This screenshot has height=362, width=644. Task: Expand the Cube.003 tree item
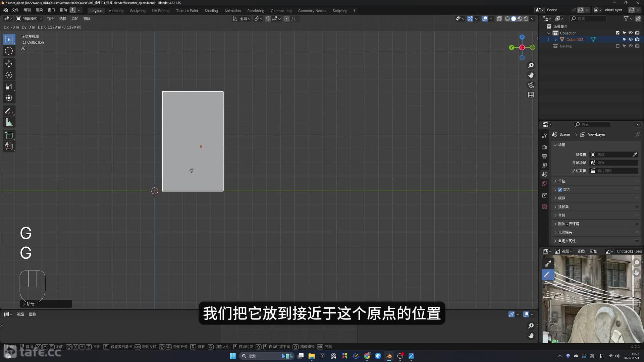[555, 40]
